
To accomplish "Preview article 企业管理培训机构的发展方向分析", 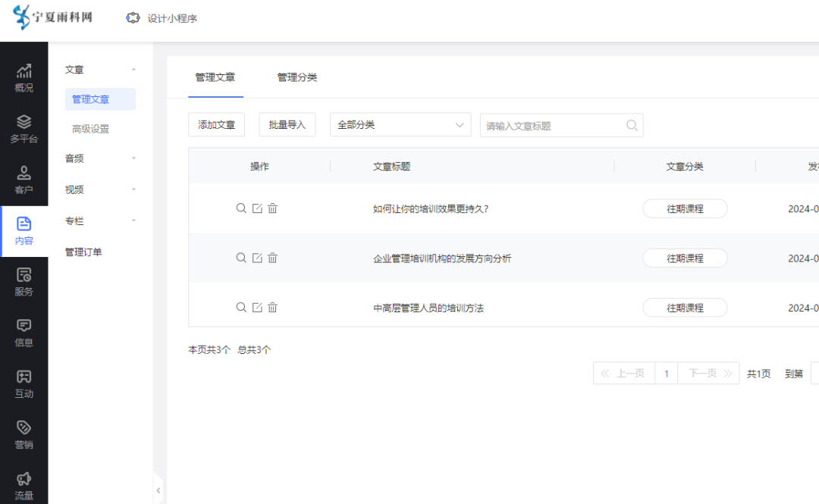I will point(241,258).
